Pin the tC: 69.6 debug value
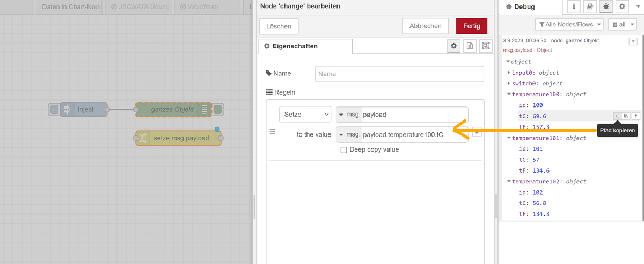Viewport: 644px width, 264px height. [635, 116]
